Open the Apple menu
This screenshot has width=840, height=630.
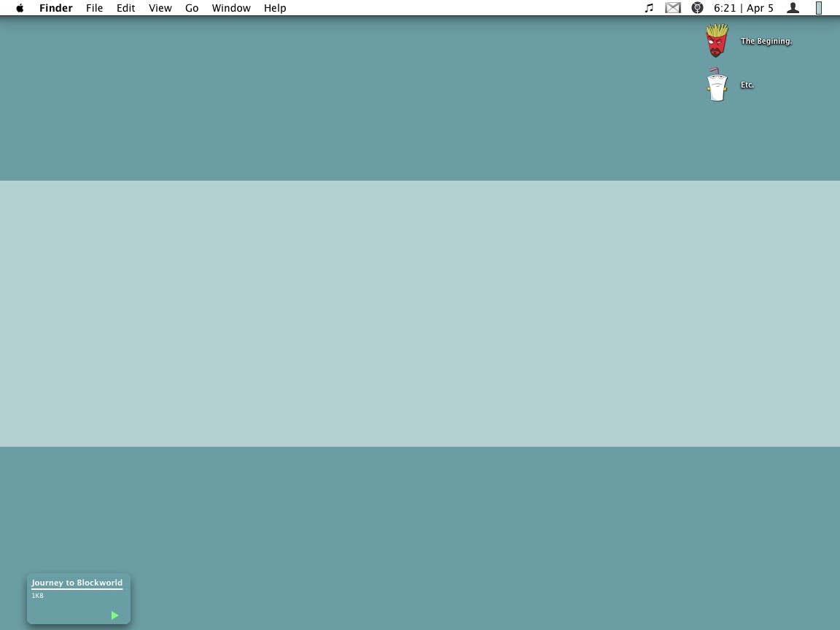coord(20,8)
